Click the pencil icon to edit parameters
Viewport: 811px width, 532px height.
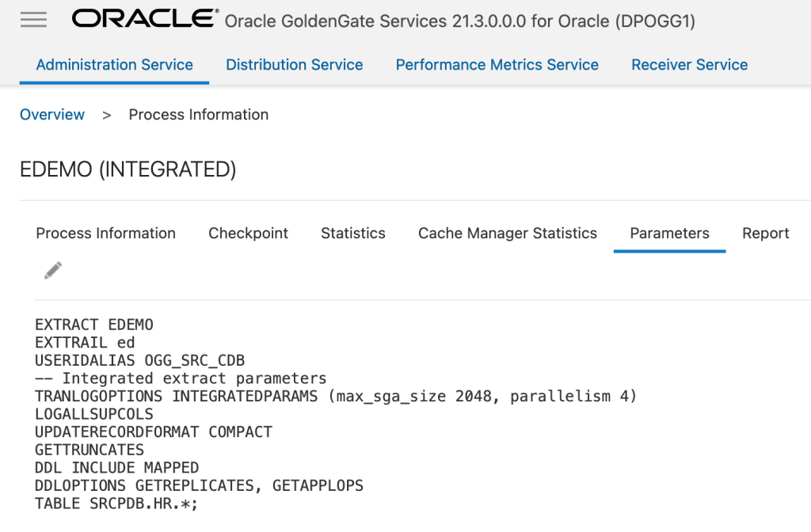coord(53,271)
